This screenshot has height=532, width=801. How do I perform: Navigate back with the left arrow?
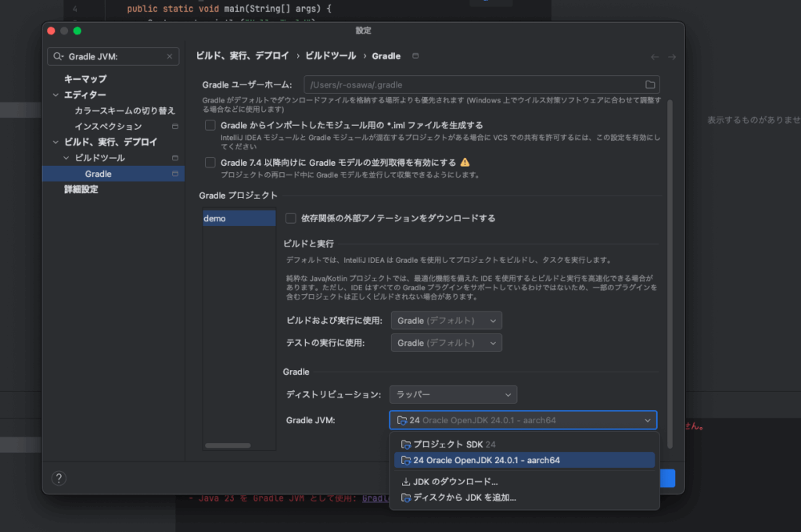(x=655, y=57)
